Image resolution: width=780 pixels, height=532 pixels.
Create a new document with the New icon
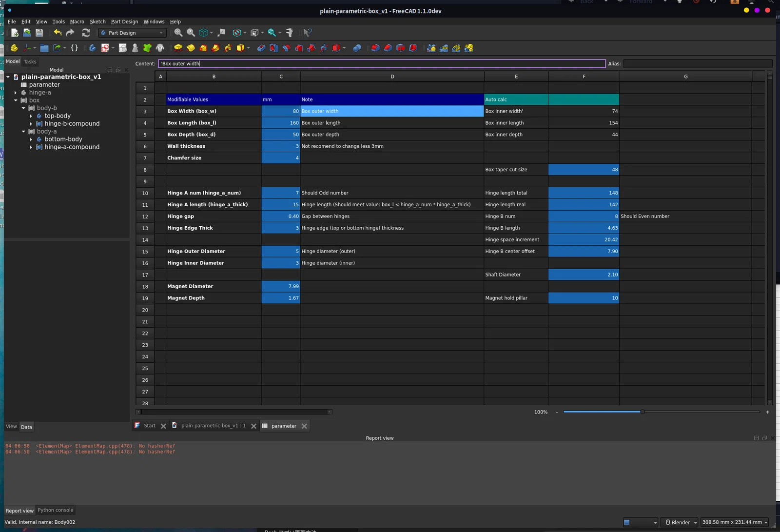(x=15, y=33)
